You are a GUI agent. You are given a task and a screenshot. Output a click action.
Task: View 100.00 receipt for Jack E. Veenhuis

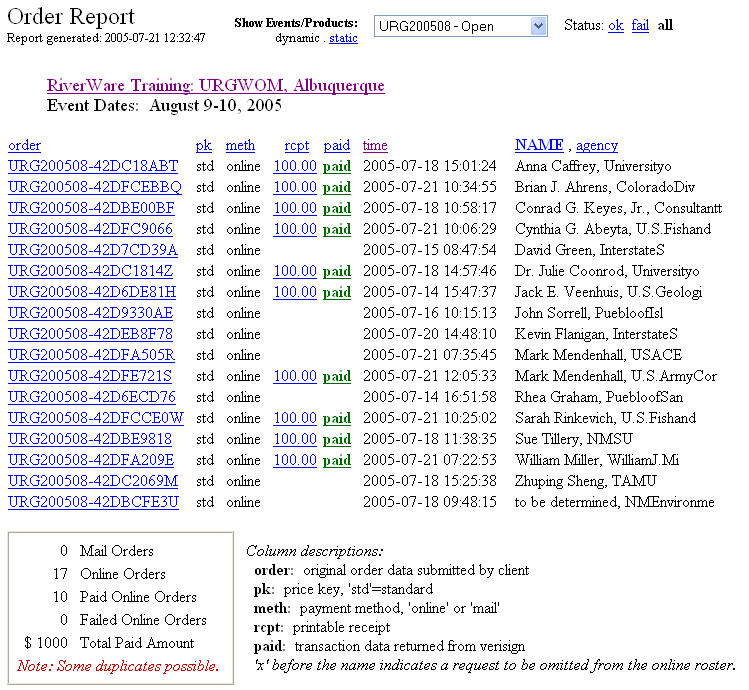click(x=295, y=292)
